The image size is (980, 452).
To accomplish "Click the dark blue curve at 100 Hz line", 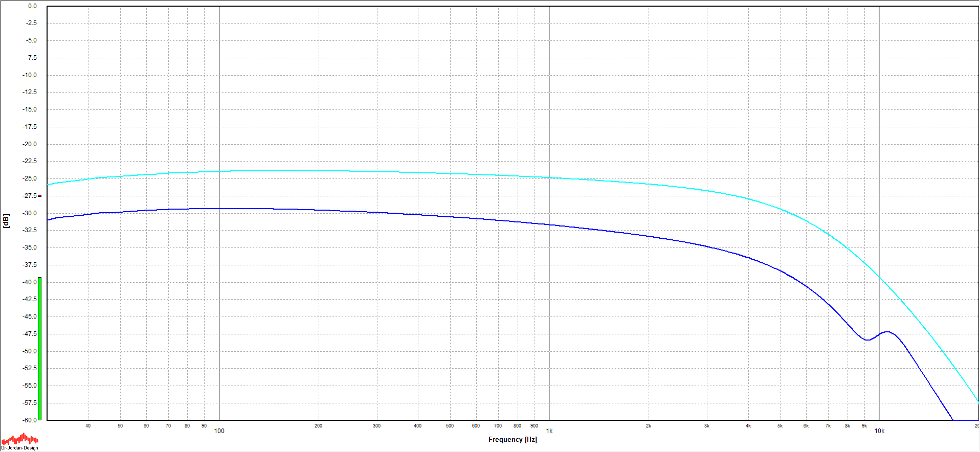I will click(x=219, y=209).
